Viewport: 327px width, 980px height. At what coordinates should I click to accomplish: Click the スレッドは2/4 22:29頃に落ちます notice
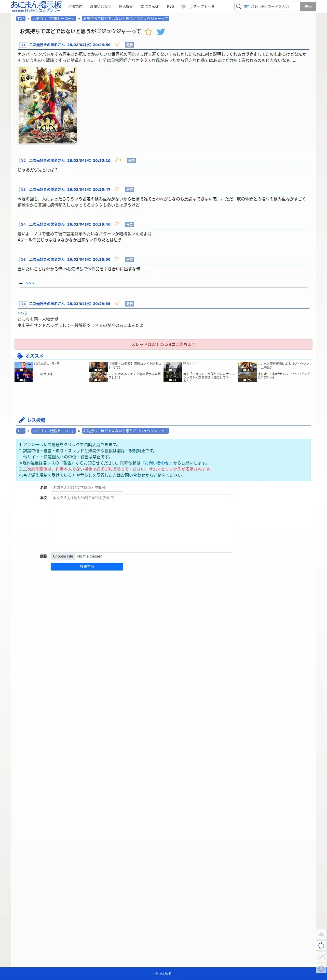pyautogui.click(x=163, y=344)
